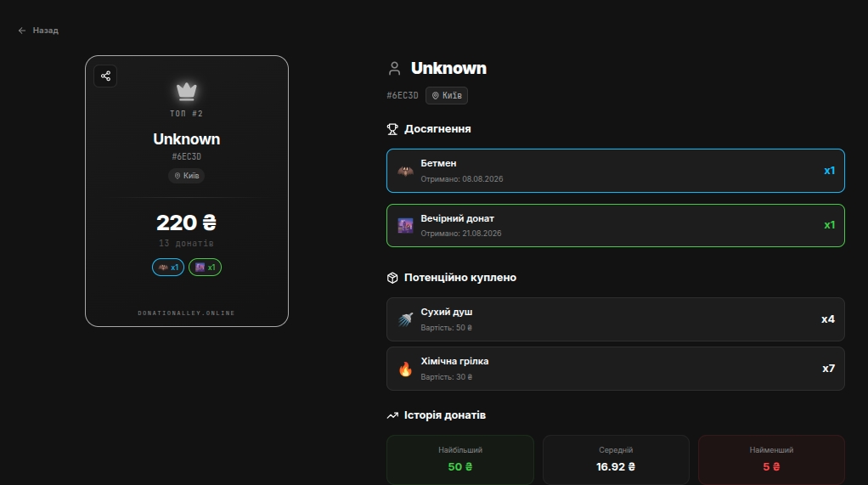868x485 pixels.
Task: Share the donor card via share icon
Action: coord(105,76)
